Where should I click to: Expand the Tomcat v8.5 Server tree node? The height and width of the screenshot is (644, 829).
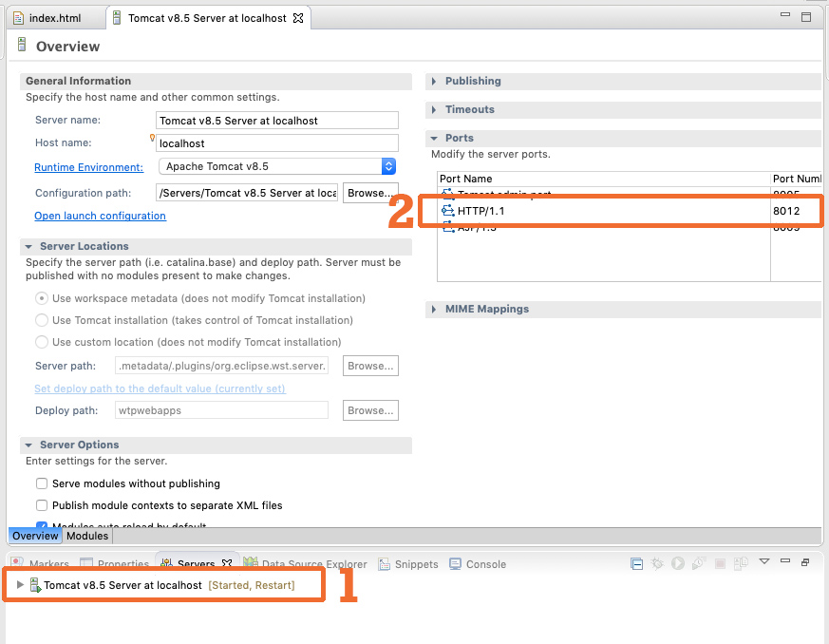click(x=20, y=585)
